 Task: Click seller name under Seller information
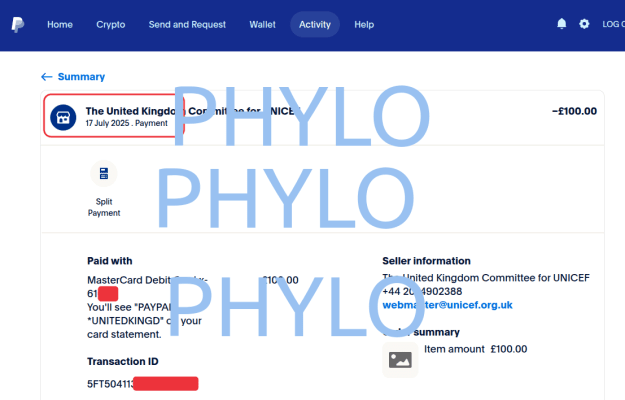pyautogui.click(x=486, y=278)
